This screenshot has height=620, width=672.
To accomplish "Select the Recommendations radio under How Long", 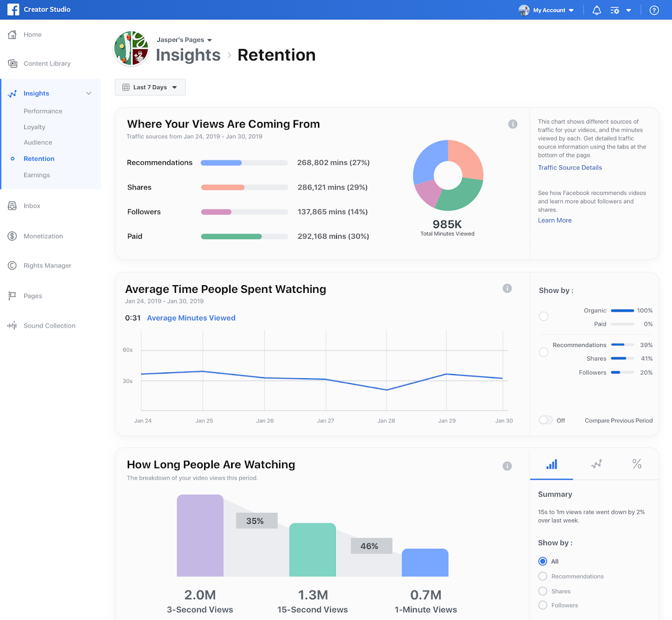I will 543,576.
